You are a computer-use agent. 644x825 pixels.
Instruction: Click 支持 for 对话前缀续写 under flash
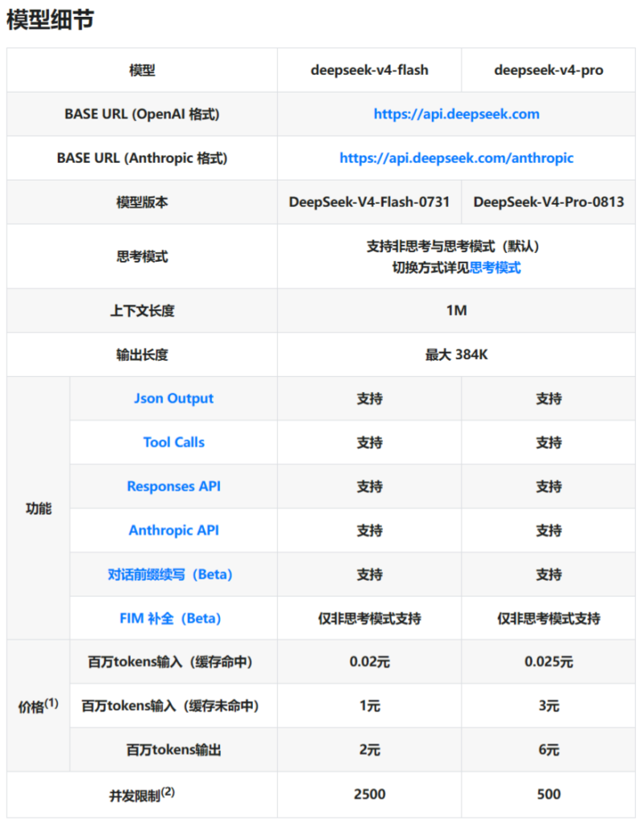coord(370,574)
